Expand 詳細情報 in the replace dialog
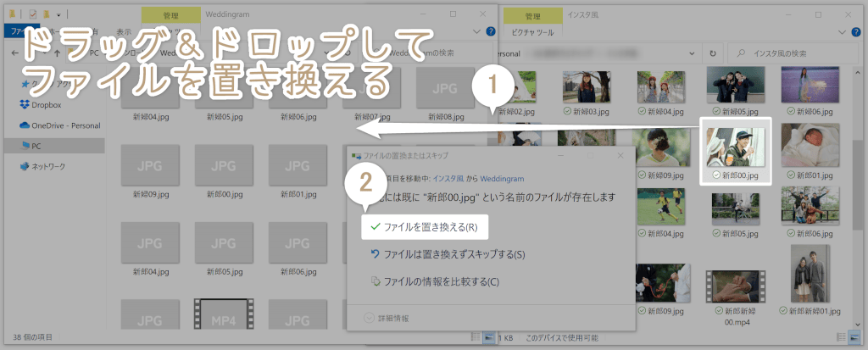This screenshot has height=350, width=868. point(387,318)
